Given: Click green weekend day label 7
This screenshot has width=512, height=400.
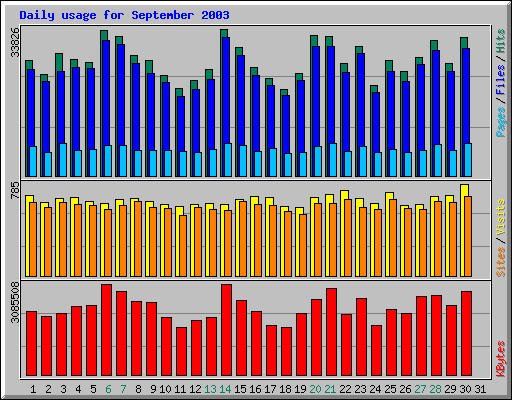Looking at the screenshot, I should coord(123,389).
